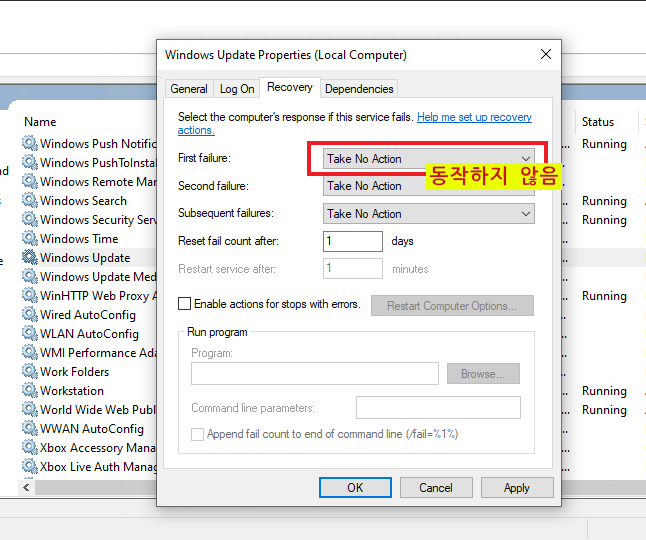Select WLAN AutoConfig service row

point(89,334)
